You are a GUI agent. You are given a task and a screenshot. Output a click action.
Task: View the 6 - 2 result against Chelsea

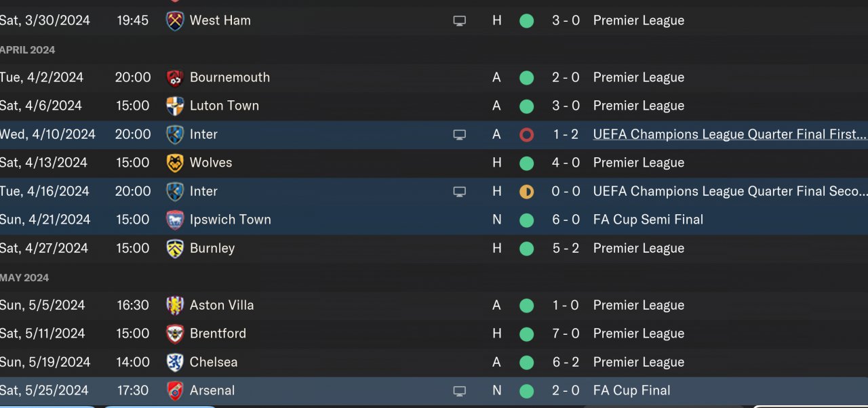pyautogui.click(x=566, y=362)
